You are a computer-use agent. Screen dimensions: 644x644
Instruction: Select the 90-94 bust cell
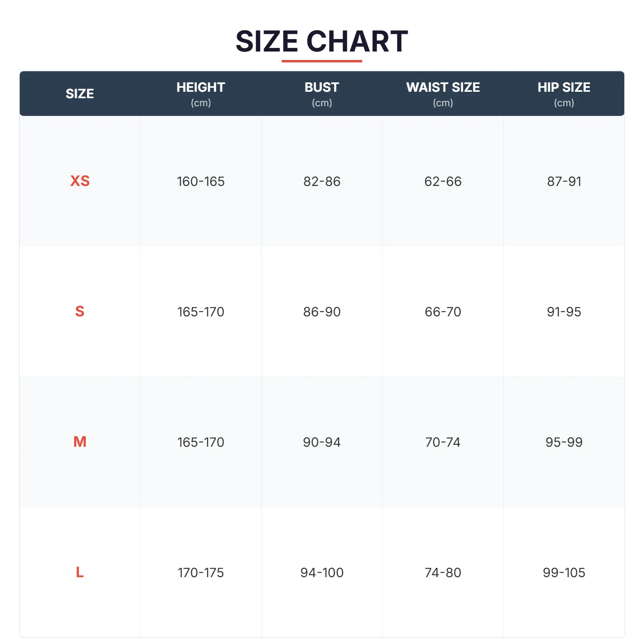[322, 442]
